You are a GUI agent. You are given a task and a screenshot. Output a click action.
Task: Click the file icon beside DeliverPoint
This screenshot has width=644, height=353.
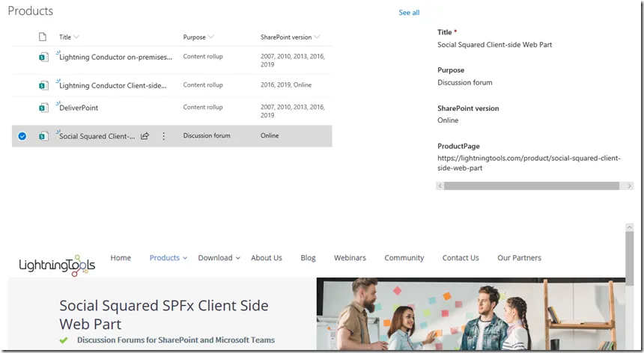(43, 108)
